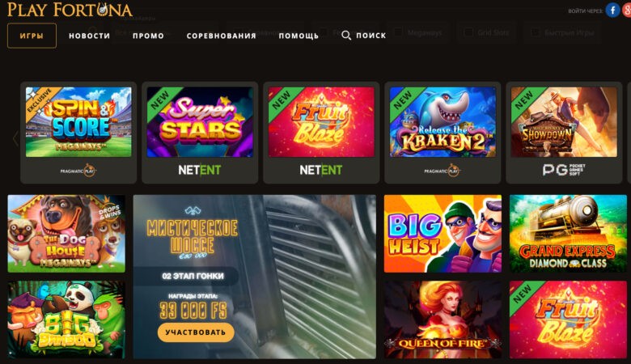This screenshot has width=631, height=364.
Task: Launch the Big Heist slot game
Action: coord(443,234)
